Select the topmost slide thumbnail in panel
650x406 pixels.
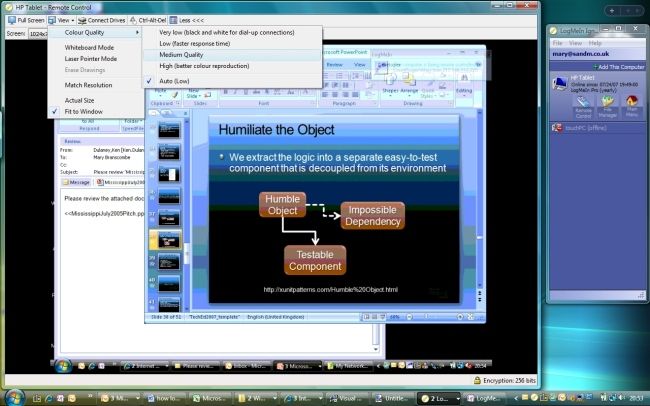pyautogui.click(x=170, y=130)
